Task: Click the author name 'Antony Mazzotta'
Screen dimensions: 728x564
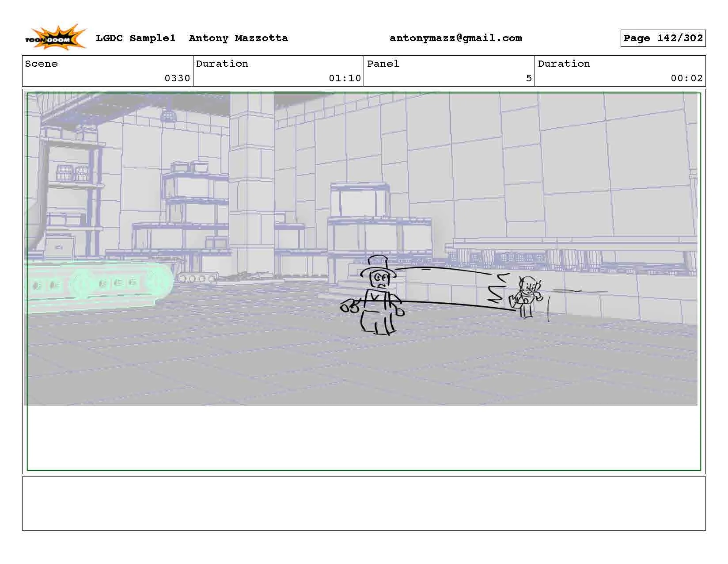Action: coord(239,38)
